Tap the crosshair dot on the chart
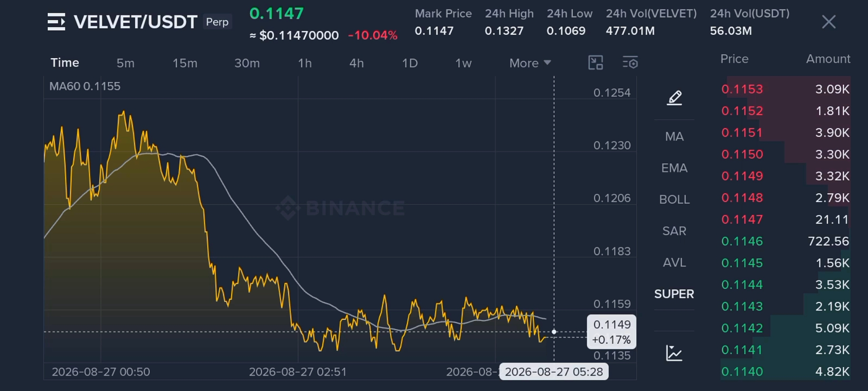This screenshot has height=391, width=868. [554, 332]
